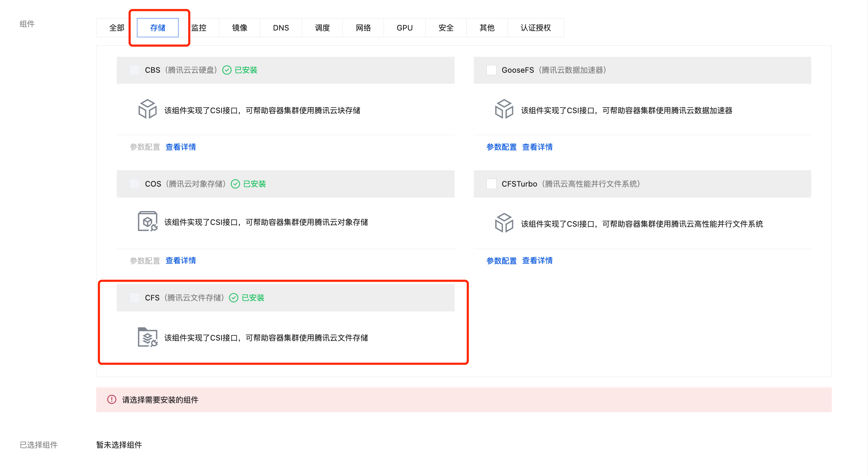Click the 暂未选择组件 text

(x=119, y=445)
